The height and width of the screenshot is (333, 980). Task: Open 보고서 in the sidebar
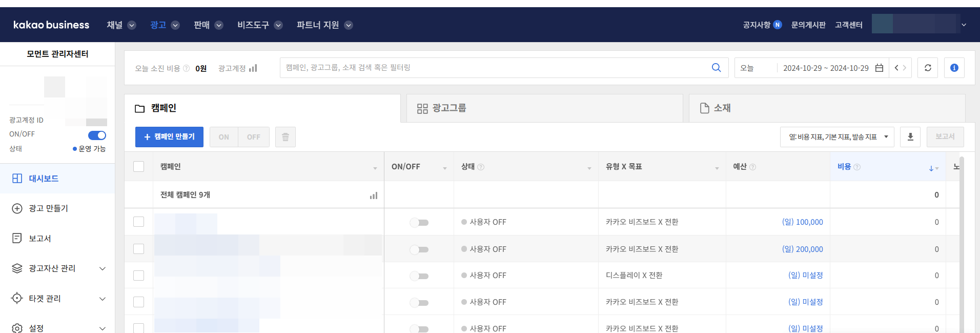[x=57, y=239]
